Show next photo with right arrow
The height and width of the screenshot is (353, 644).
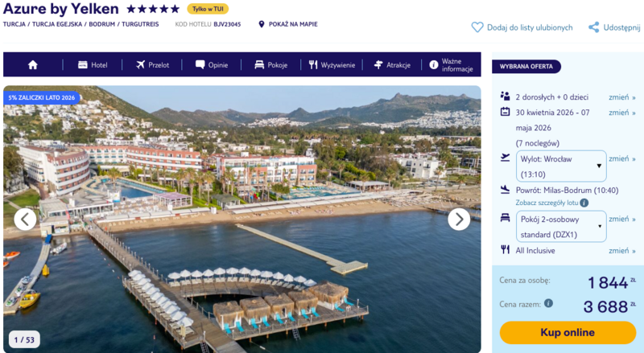[459, 219]
